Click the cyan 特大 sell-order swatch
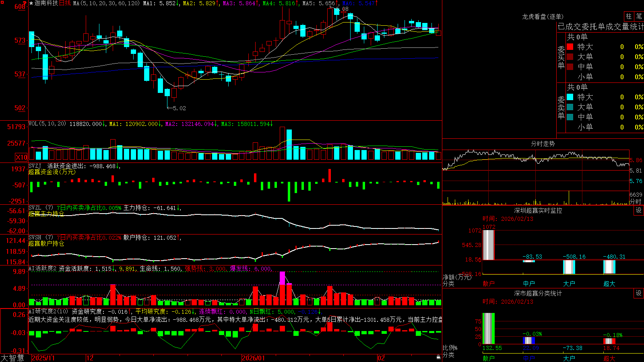Screen dimensions: 644x362 (x=570, y=97)
